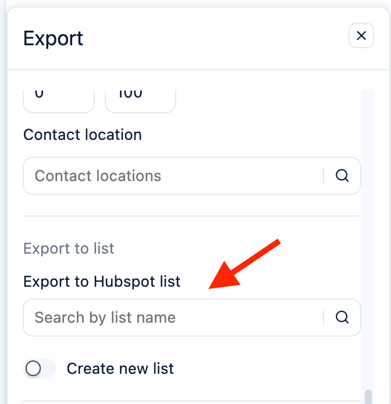Click the Contact locations placeholder text
This screenshot has width=391, height=404.
[x=98, y=176]
